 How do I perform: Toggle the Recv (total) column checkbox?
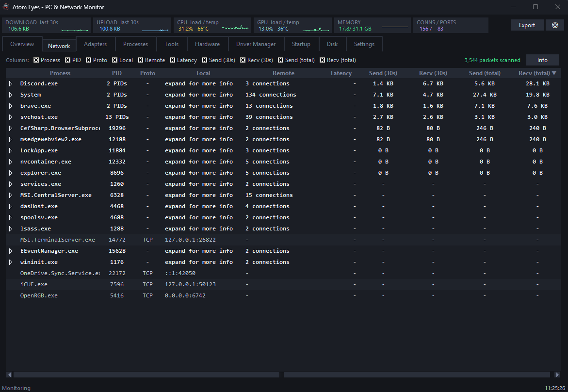pyautogui.click(x=323, y=60)
